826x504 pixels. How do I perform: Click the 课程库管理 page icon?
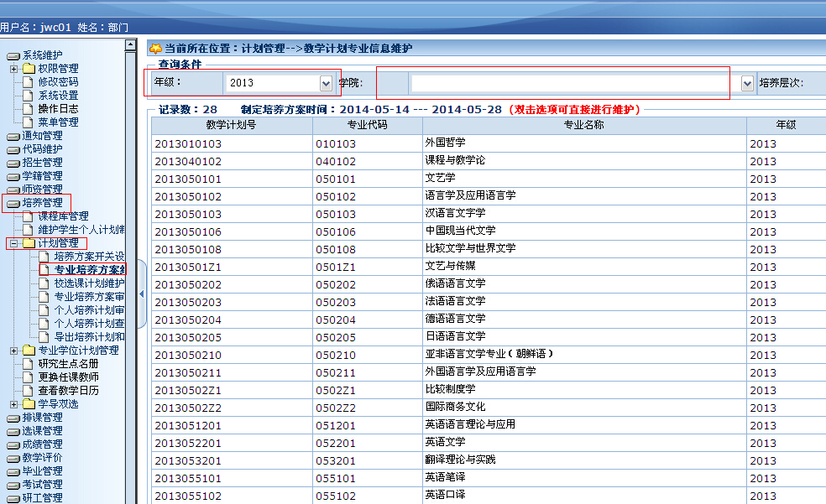29,216
